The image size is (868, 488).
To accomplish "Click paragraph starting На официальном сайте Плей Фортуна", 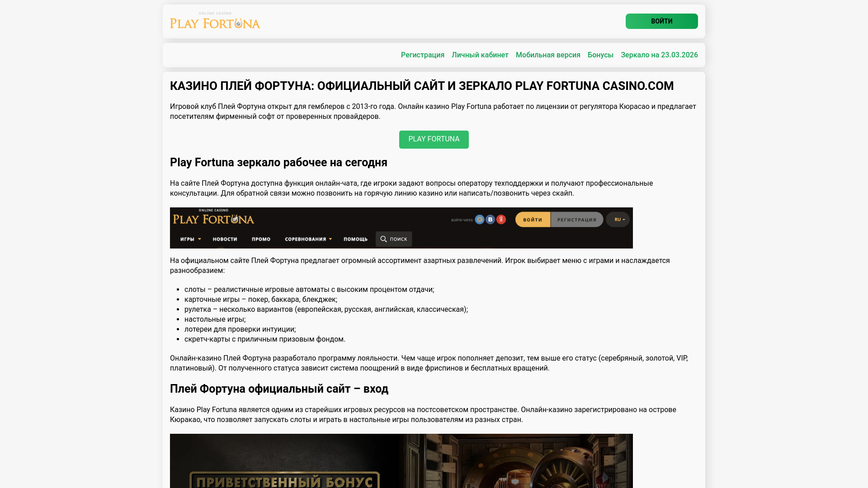I will tap(420, 266).
